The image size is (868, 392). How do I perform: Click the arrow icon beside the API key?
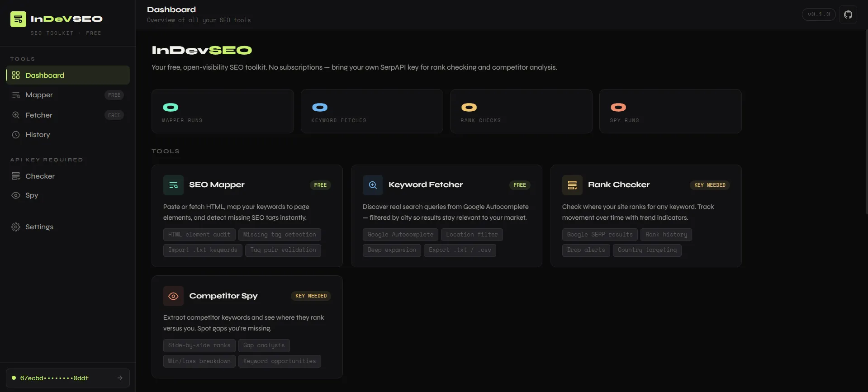pyautogui.click(x=120, y=378)
